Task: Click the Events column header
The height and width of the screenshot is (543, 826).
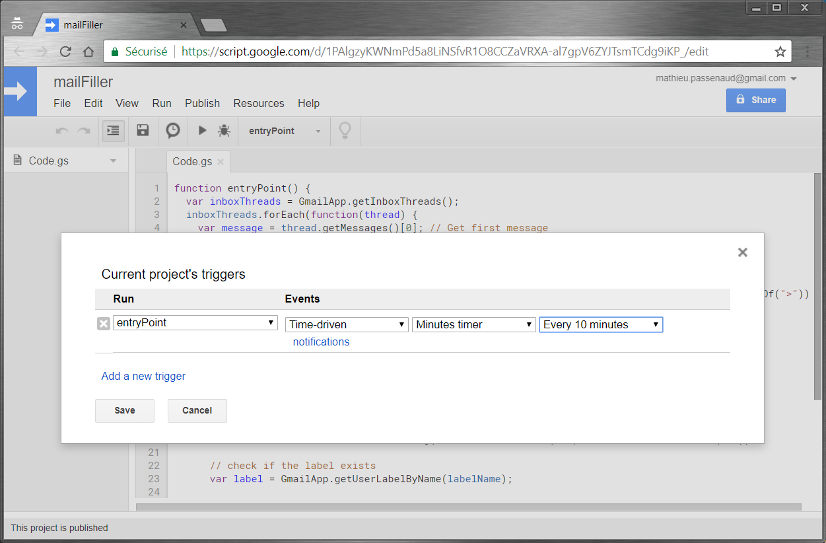Action: (x=302, y=299)
